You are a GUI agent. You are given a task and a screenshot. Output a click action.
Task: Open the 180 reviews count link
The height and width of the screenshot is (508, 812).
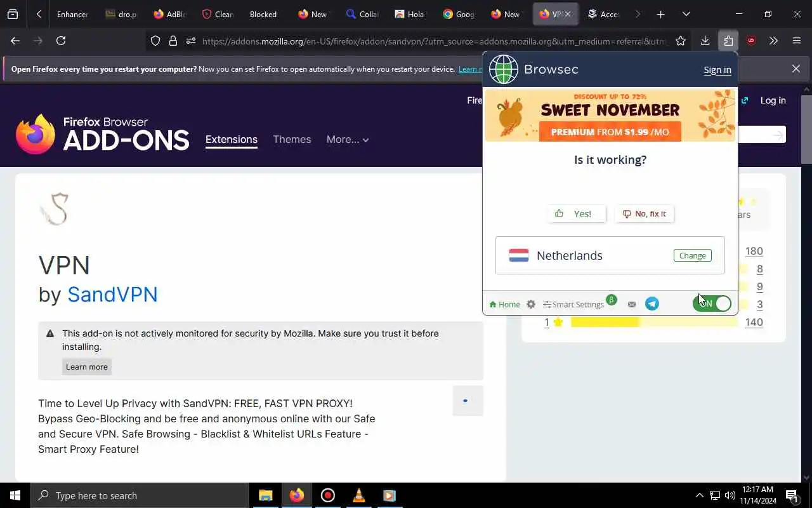click(x=754, y=251)
